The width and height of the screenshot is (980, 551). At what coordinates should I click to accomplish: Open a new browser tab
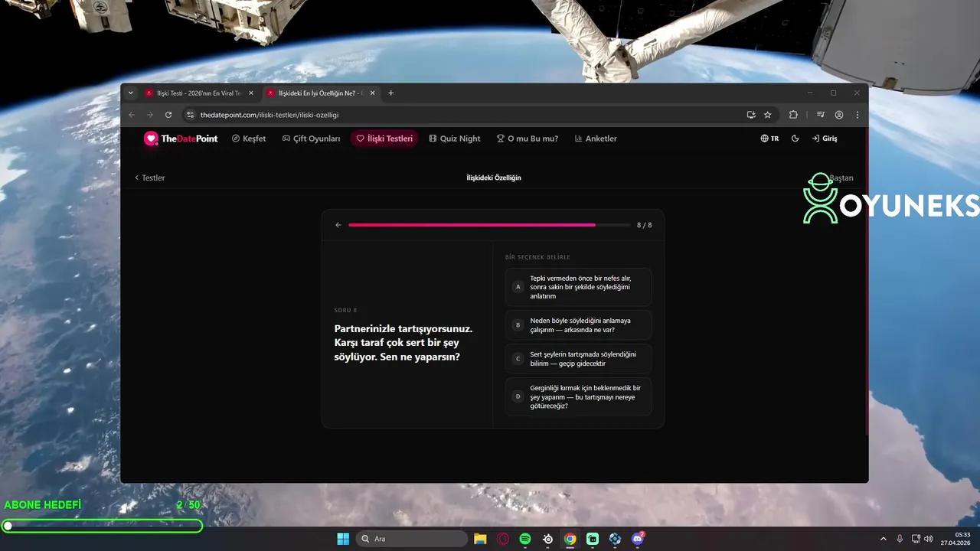390,93
